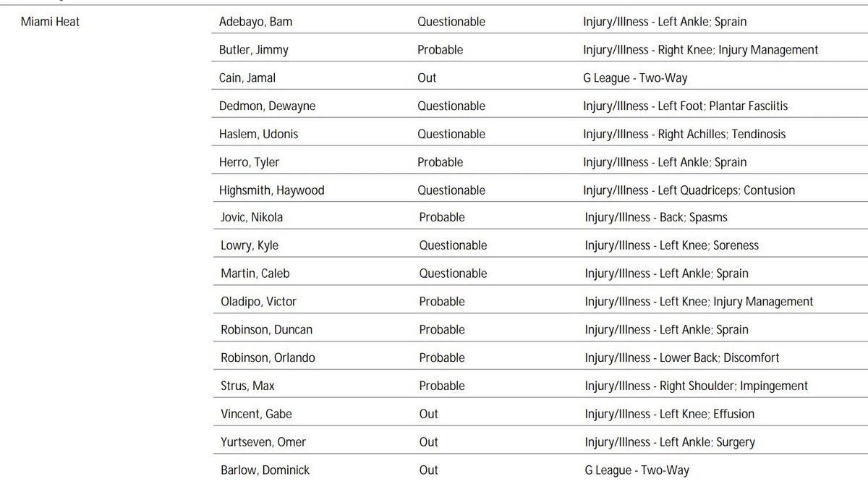Viewport: 868px width, 500px height.
Task: Select Highsmith, Haywood's Questionable status
Action: [x=451, y=190]
